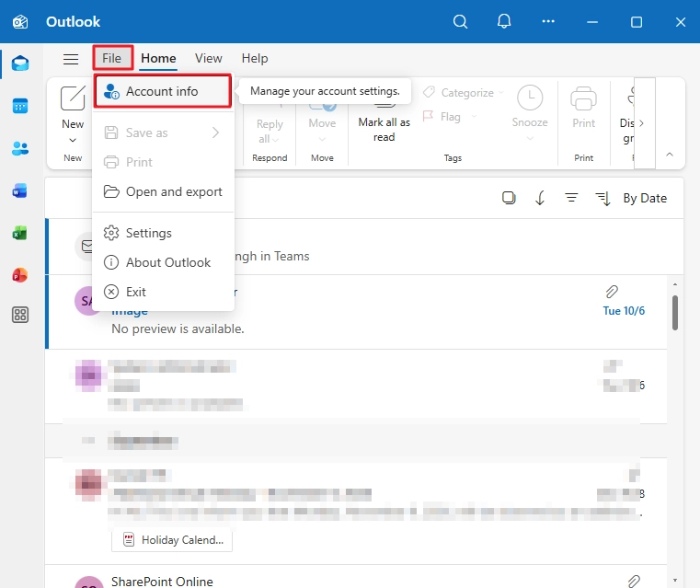Viewport: 700px width, 588px height.
Task: Click the Categorize tag button
Action: point(458,92)
